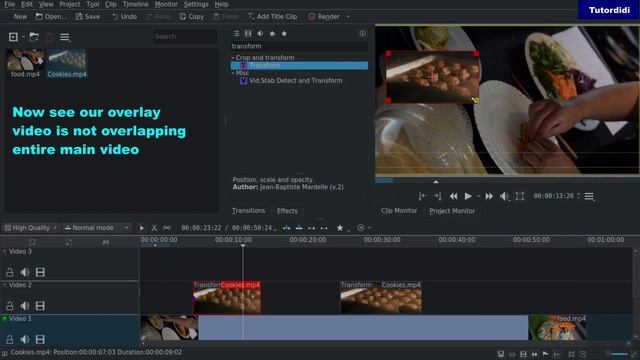The image size is (640, 360).
Task: Click the delete clip icon in project bin
Action: click(49, 37)
